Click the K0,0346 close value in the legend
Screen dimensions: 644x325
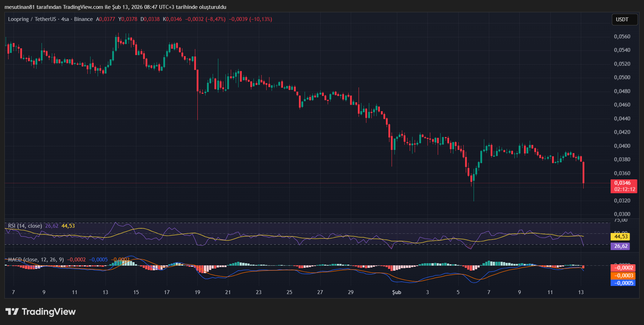173,19
